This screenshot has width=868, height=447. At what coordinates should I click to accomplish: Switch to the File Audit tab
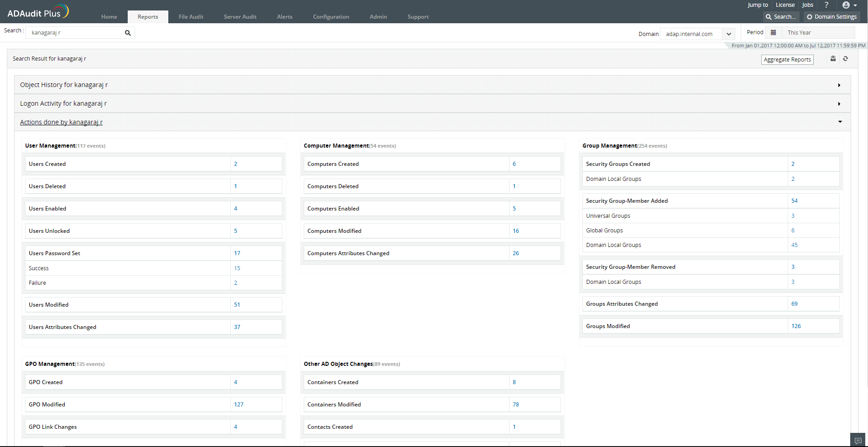(x=191, y=17)
